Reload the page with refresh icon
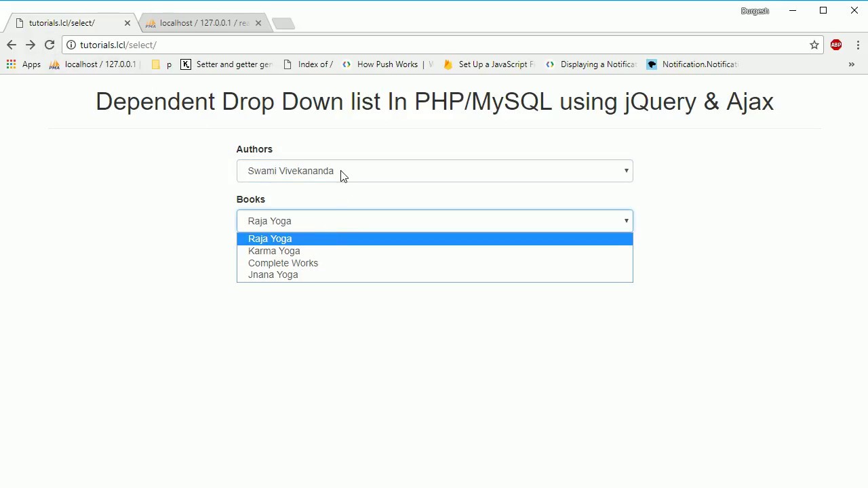Image resolution: width=868 pixels, height=488 pixels. pyautogui.click(x=50, y=45)
